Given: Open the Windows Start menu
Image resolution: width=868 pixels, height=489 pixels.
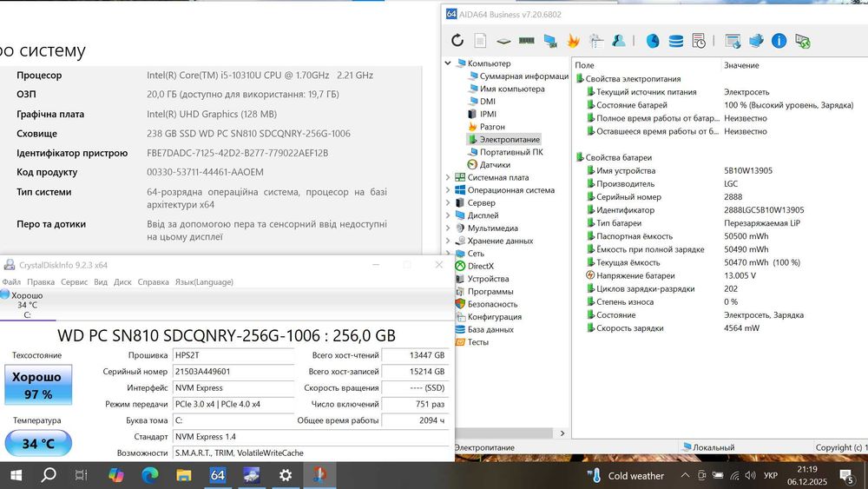Looking at the screenshot, I should click(x=16, y=475).
